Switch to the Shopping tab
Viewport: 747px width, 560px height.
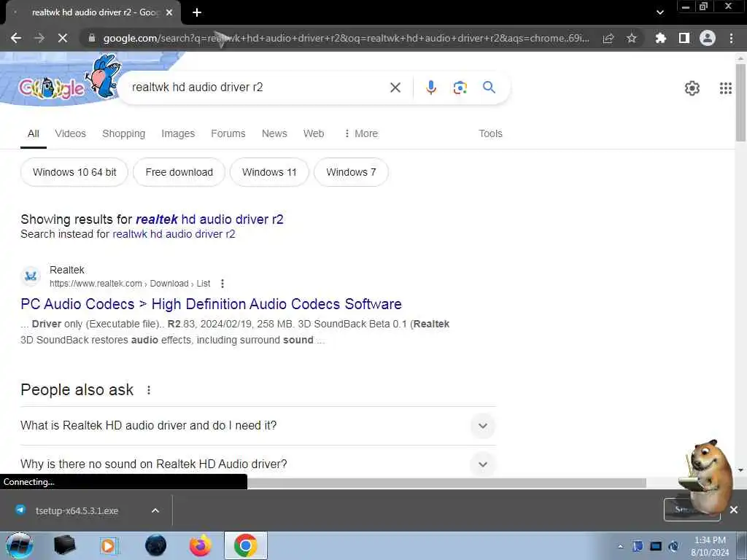124,134
